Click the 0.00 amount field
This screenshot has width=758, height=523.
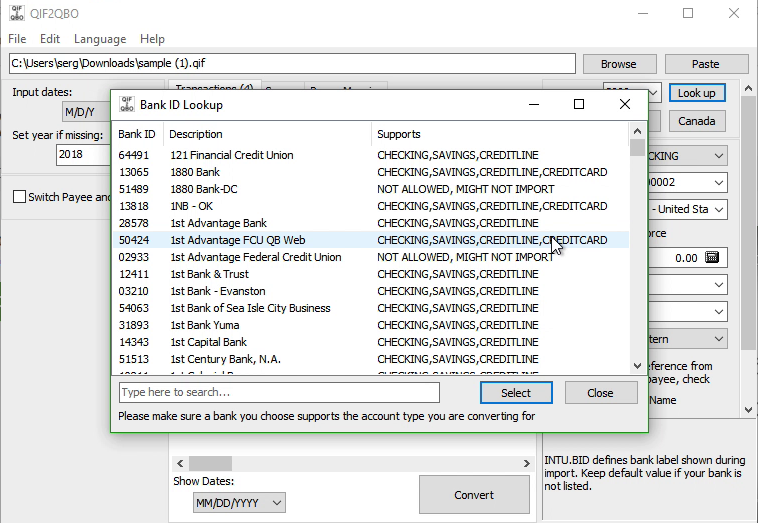pyautogui.click(x=687, y=258)
